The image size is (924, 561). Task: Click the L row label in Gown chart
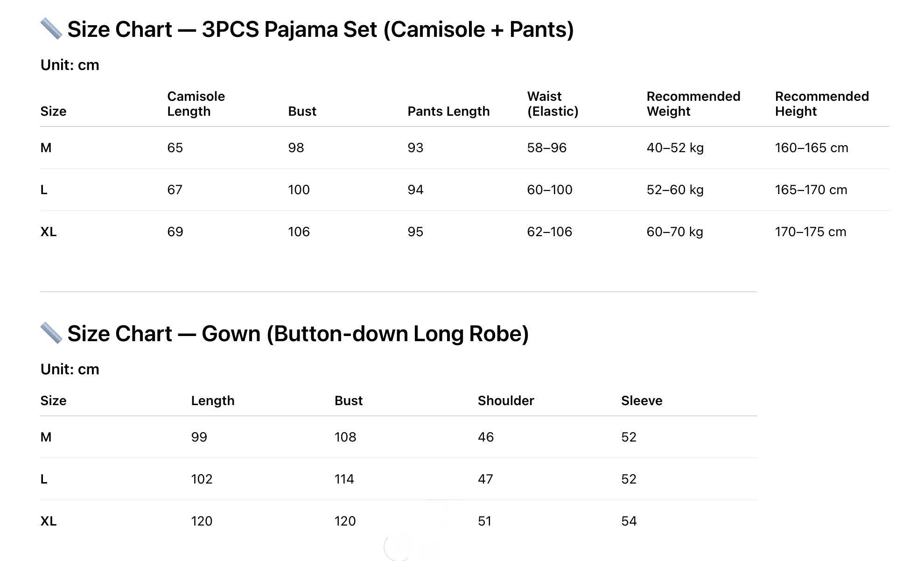coord(44,479)
